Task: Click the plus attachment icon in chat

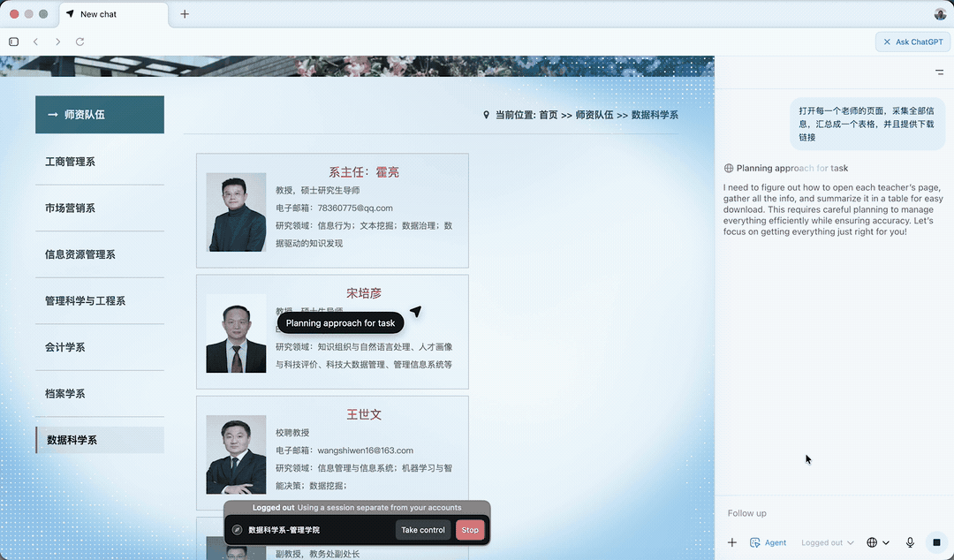Action: [731, 542]
